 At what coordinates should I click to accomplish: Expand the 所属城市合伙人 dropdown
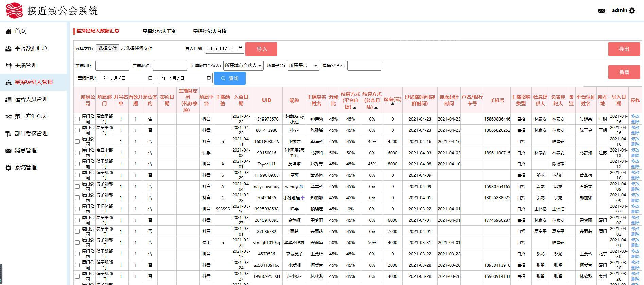point(243,66)
